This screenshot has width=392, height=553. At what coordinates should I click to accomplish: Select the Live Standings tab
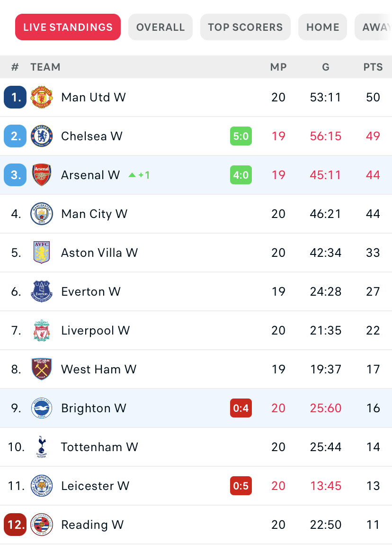(x=68, y=27)
